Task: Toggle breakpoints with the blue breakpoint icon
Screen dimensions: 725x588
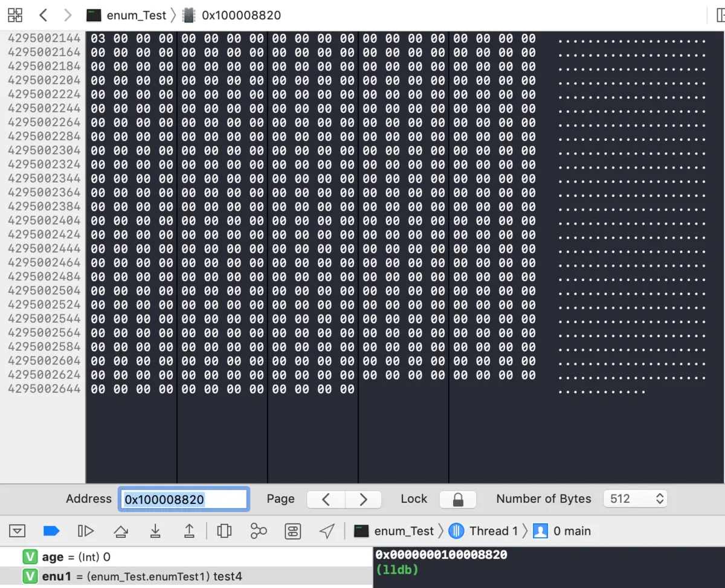Action: tap(51, 531)
